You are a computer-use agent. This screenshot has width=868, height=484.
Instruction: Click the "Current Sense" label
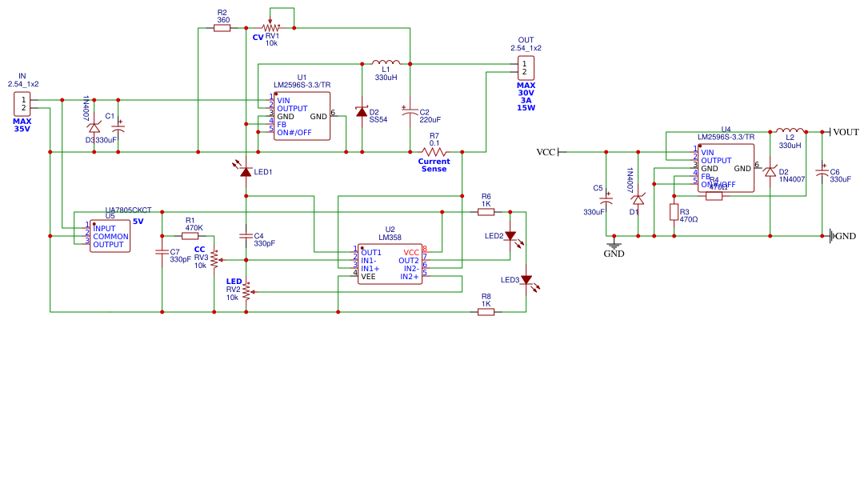pos(434,165)
